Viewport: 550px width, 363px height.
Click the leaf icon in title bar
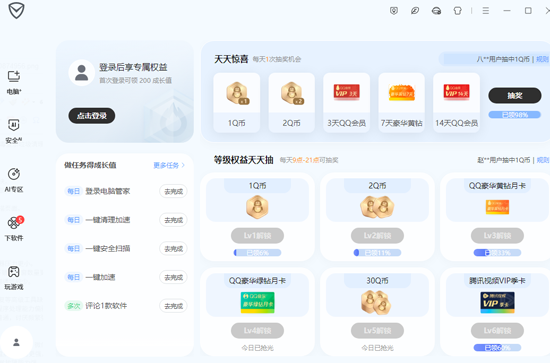(415, 11)
